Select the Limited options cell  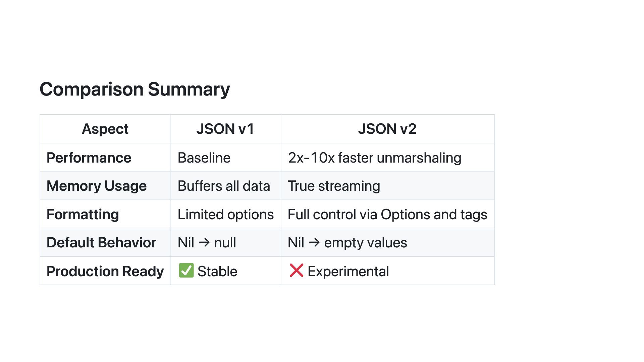pyautogui.click(x=225, y=215)
